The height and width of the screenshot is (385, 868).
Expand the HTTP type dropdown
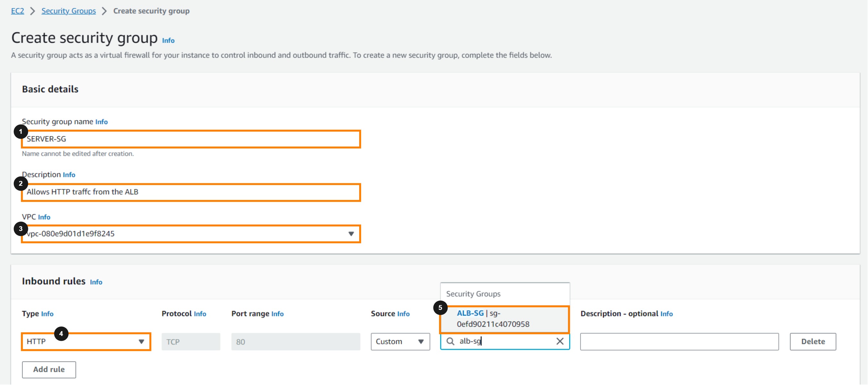tap(86, 341)
